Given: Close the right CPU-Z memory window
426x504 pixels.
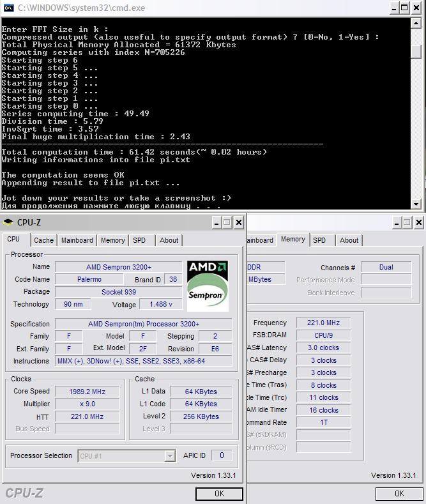Looking at the screenshot, I should pyautogui.click(x=418, y=222).
